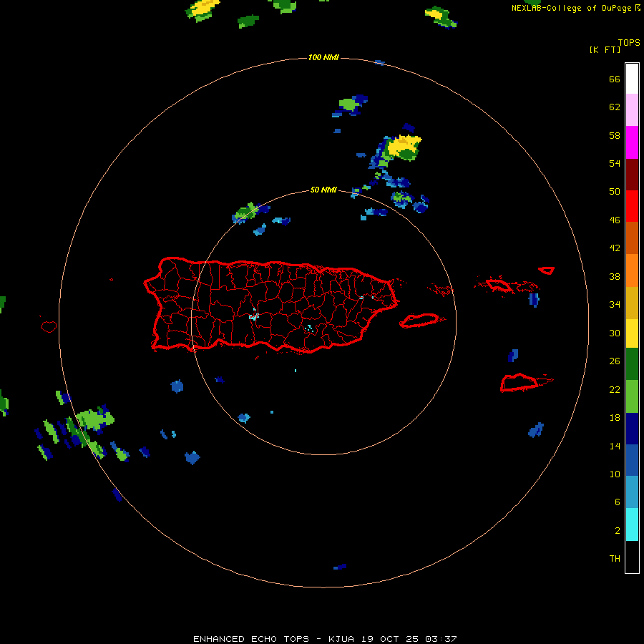This screenshot has width=644, height=644.
Task: Click the '62' scale value
Action: [x=615, y=107]
